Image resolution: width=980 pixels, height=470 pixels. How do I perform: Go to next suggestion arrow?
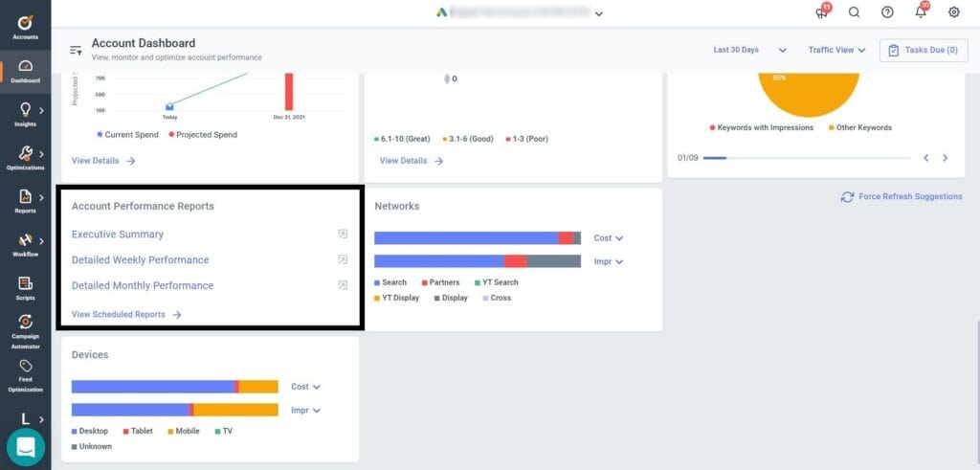[945, 158]
